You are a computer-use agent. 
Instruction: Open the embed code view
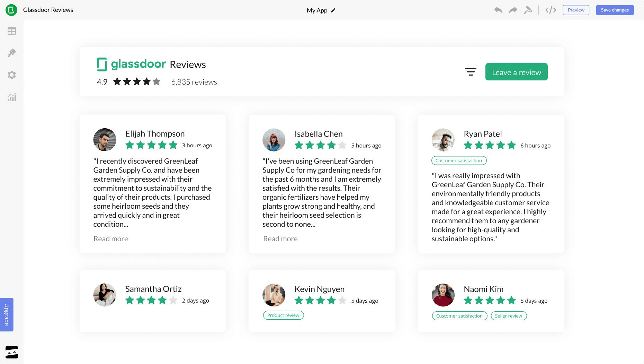click(550, 10)
